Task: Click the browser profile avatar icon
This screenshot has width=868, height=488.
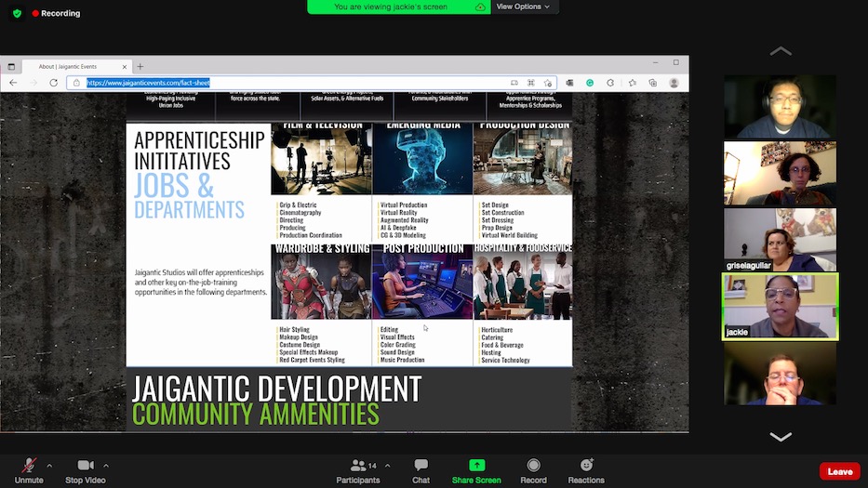Action: pos(674,83)
